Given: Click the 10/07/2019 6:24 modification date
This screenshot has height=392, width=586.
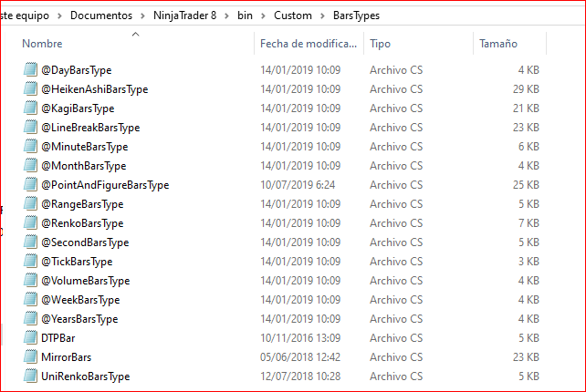Looking at the screenshot, I should [x=298, y=185].
